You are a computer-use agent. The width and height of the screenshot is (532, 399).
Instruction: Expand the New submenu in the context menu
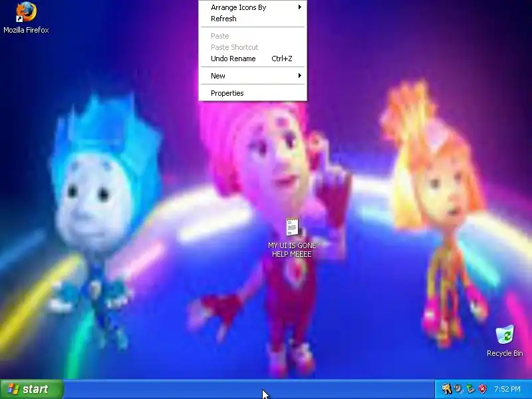[253, 76]
